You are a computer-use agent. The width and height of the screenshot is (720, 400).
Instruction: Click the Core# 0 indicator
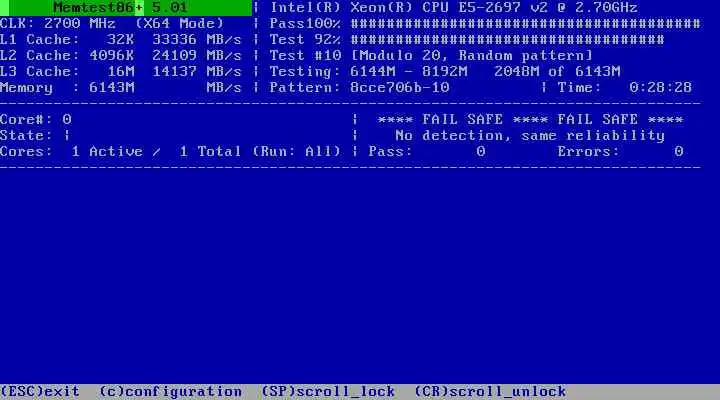pos(36,119)
